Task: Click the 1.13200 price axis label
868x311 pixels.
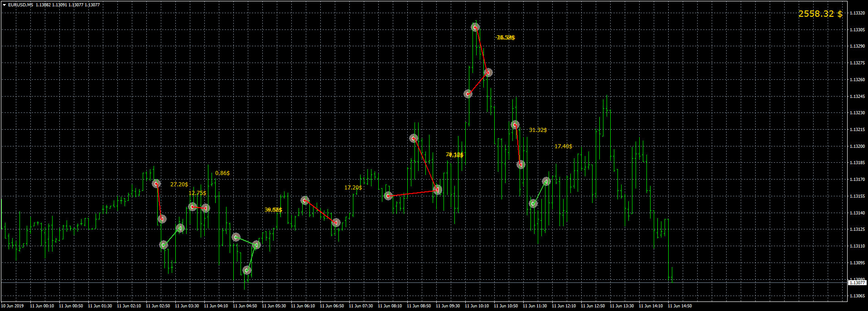Action: (x=857, y=146)
